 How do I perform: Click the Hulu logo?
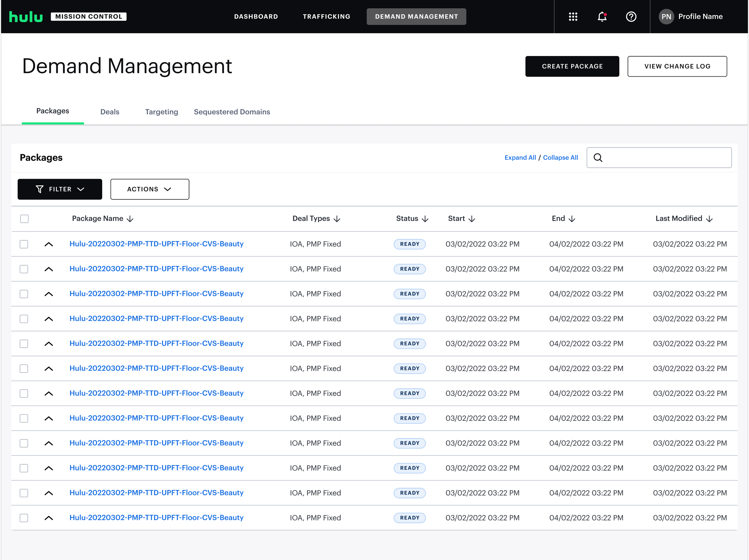coord(26,16)
